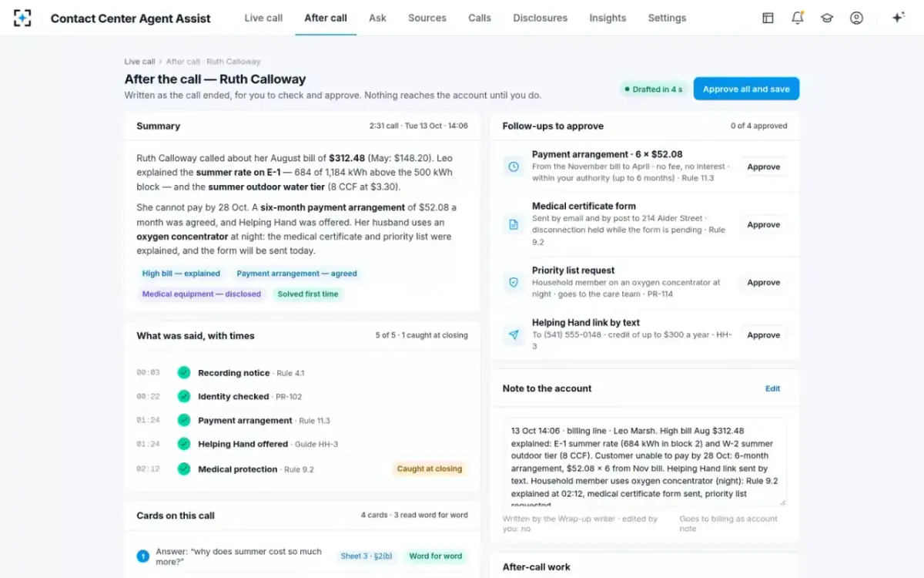Switch to the Live call tab
Screen dimensions: 924x578
(x=263, y=18)
